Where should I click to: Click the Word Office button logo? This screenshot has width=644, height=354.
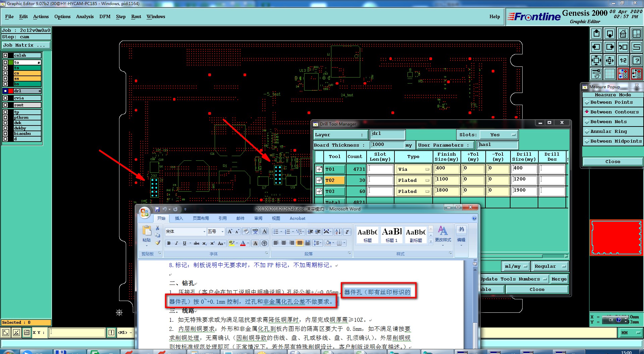coord(145,212)
